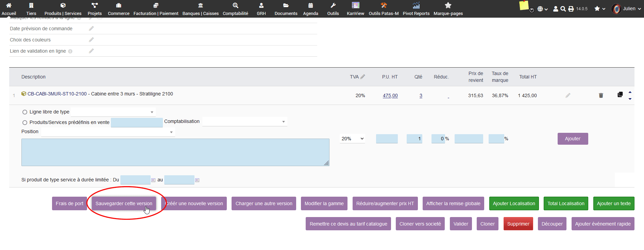The image size is (644, 250).
Task: Edit Date prévision de commande via pencil
Action: (x=91, y=29)
